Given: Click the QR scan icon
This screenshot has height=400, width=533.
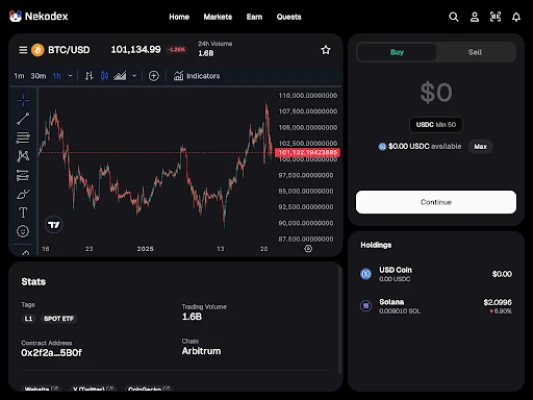Looking at the screenshot, I should (x=495, y=17).
